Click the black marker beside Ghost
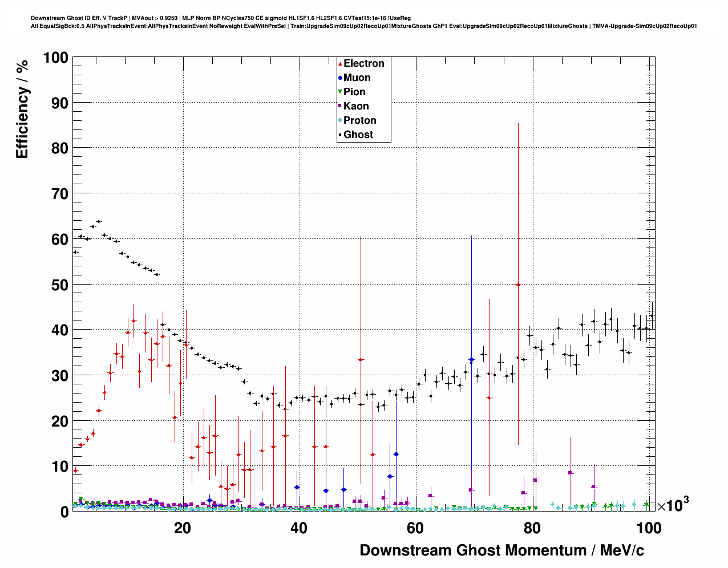 [341, 135]
